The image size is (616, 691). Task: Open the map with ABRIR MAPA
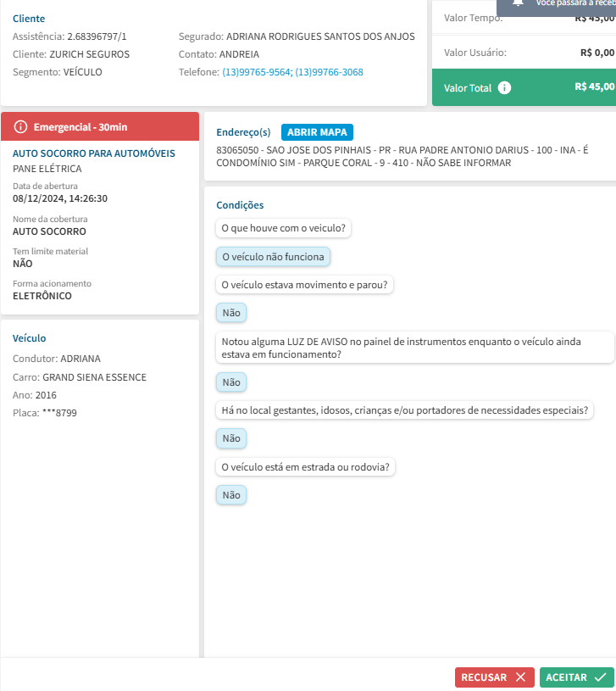(x=317, y=132)
